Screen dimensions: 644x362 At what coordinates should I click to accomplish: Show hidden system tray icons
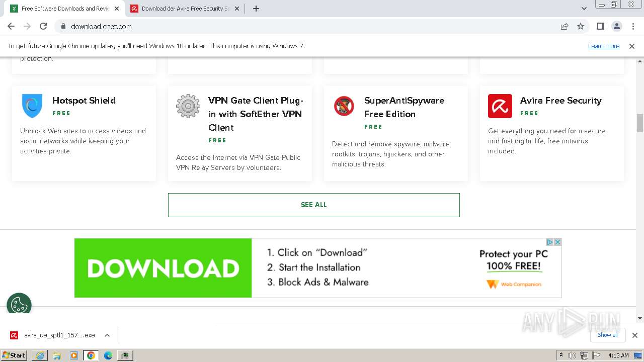click(561, 355)
